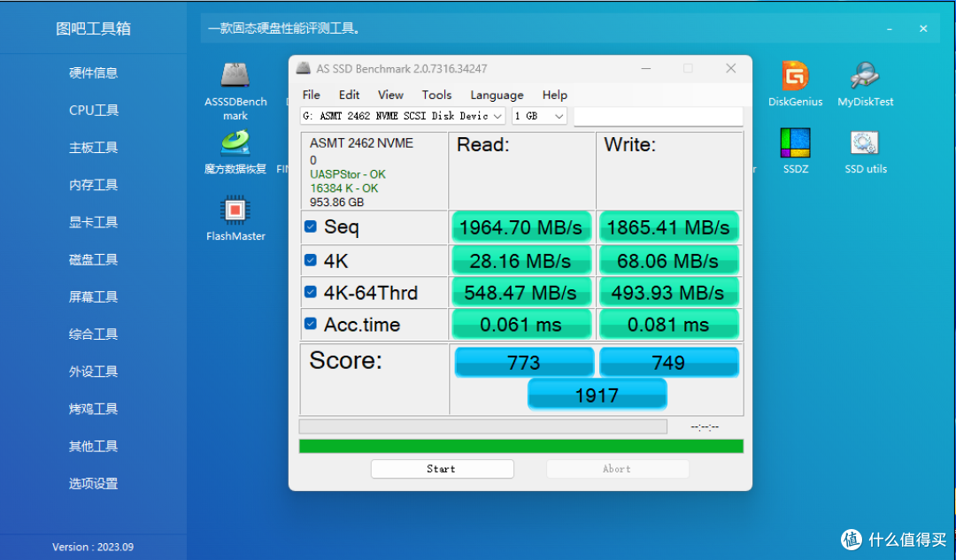Viewport: 956px width, 560px height.
Task: Open 外设工具 in the sidebar
Action: coord(93,371)
